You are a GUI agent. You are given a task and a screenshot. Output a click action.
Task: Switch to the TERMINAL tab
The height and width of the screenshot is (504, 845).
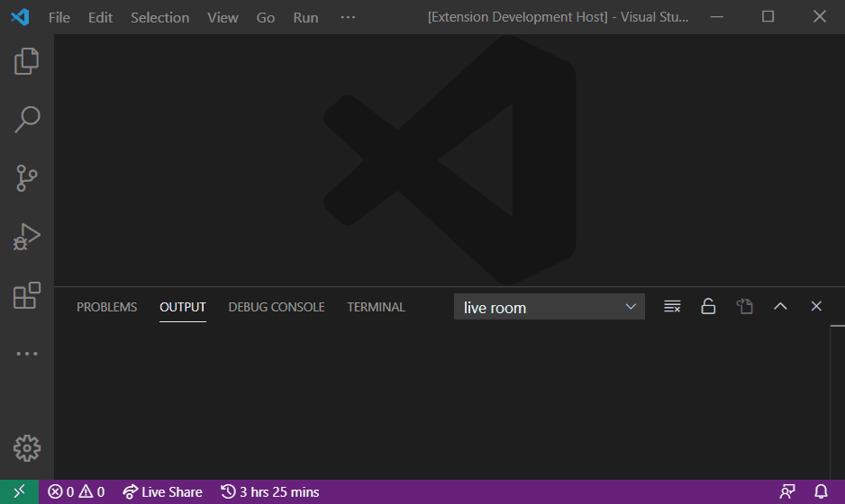[377, 307]
